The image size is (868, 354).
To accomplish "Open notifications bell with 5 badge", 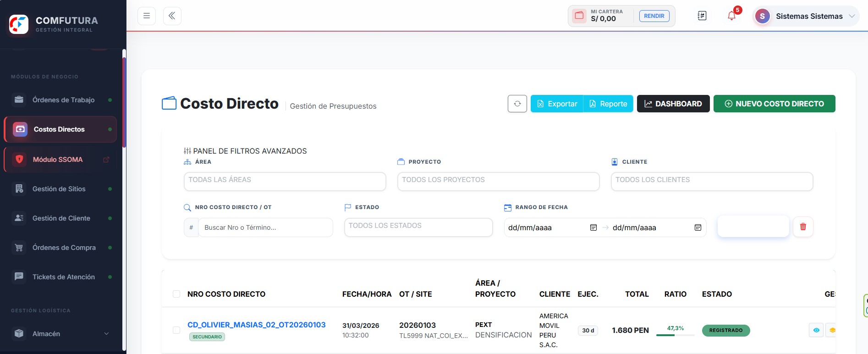I will point(732,16).
